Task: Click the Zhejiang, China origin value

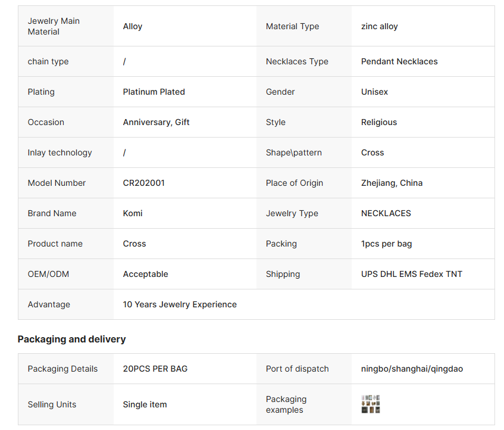Action: [x=392, y=183]
